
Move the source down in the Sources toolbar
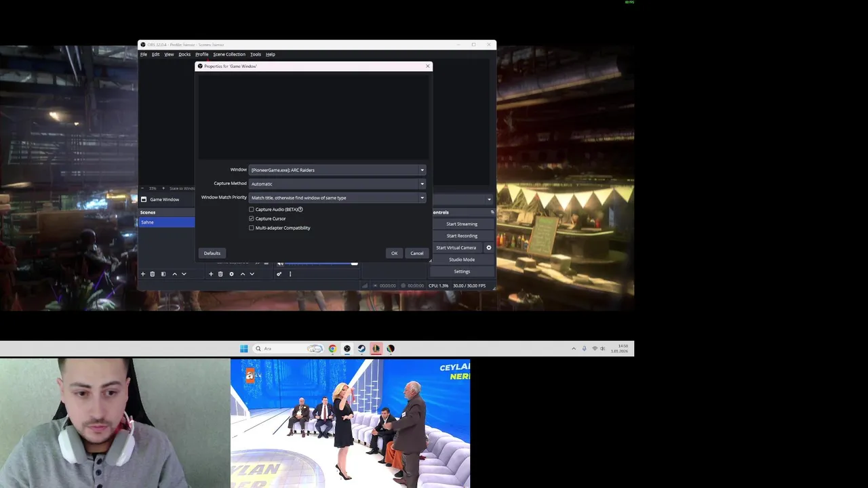coord(252,274)
